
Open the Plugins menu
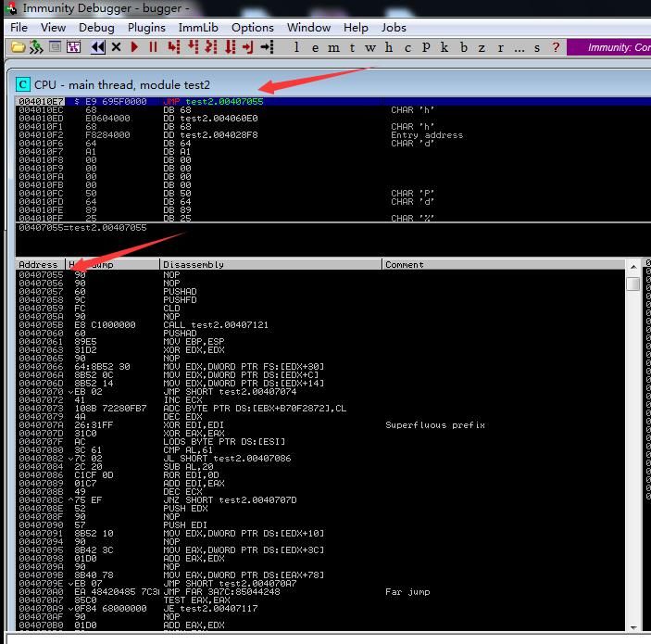(x=146, y=28)
